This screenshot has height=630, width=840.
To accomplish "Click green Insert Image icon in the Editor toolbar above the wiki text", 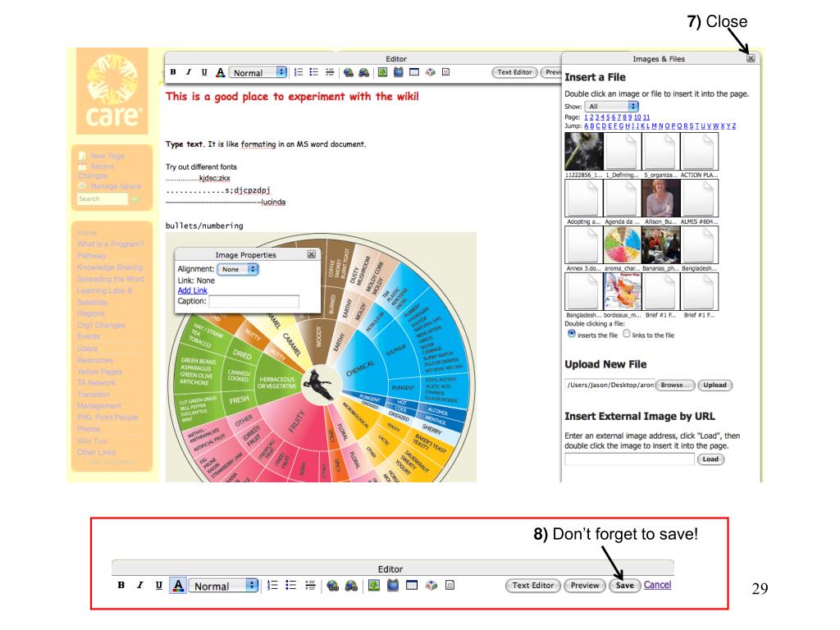I will [382, 72].
